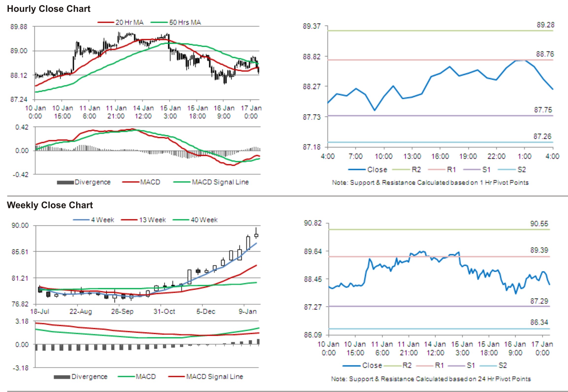
Task: Click the 26-Sep x-axis label
Action: coord(122,311)
